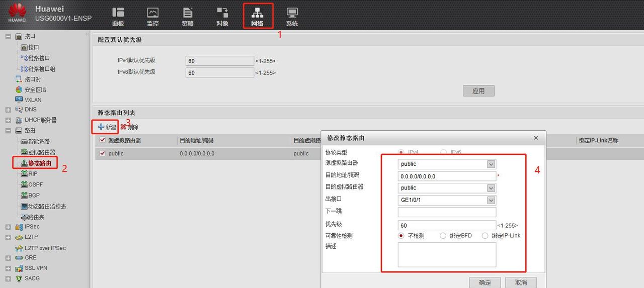Screen dimensions: 644x288
Task: Expand the SACG tree node
Action: click(x=8, y=278)
